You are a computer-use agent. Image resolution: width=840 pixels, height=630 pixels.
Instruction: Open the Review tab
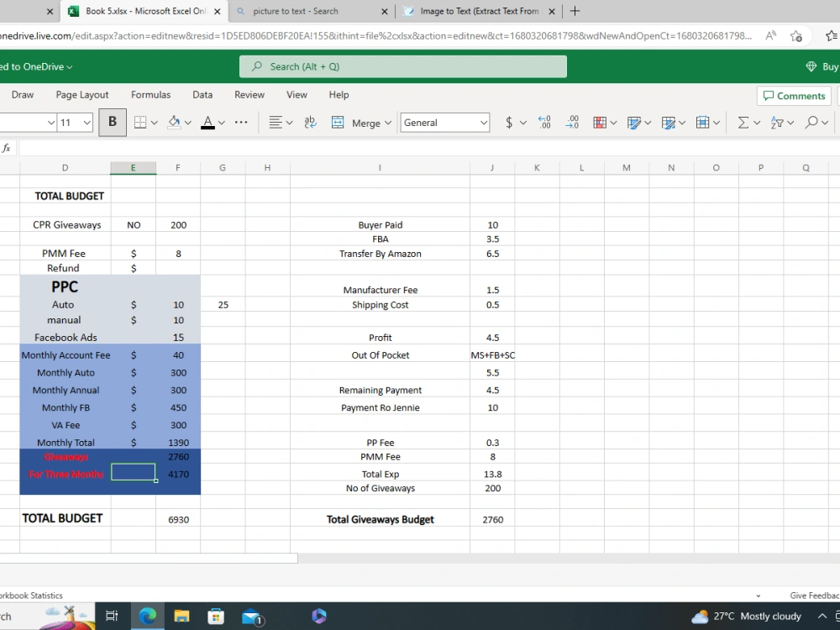point(249,95)
